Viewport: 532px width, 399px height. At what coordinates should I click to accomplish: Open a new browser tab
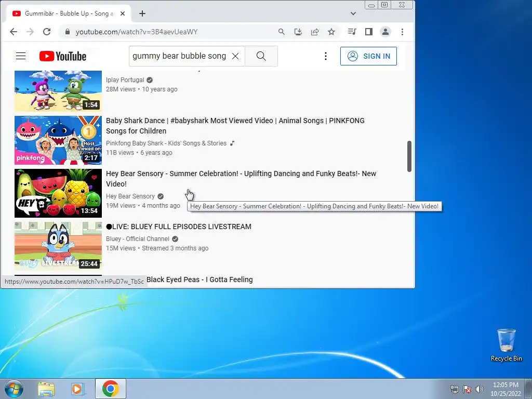coord(142,14)
